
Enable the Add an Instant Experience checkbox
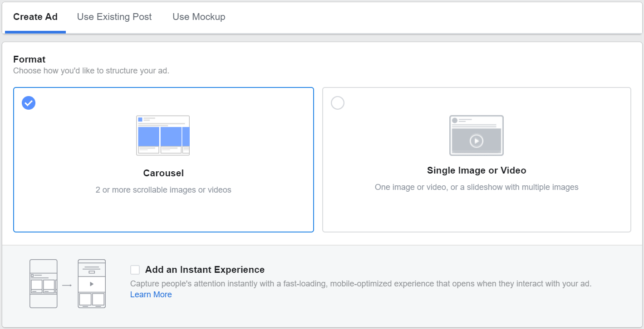pos(135,270)
